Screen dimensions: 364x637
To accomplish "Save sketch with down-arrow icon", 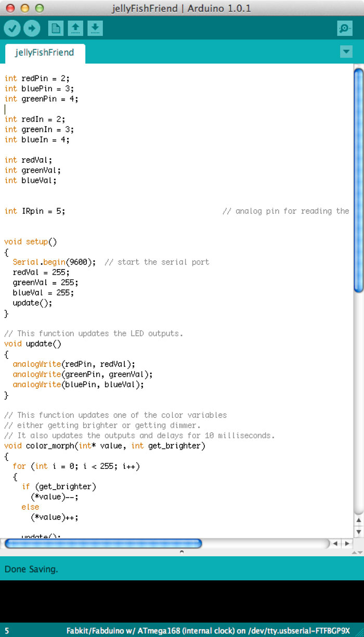I will [95, 28].
